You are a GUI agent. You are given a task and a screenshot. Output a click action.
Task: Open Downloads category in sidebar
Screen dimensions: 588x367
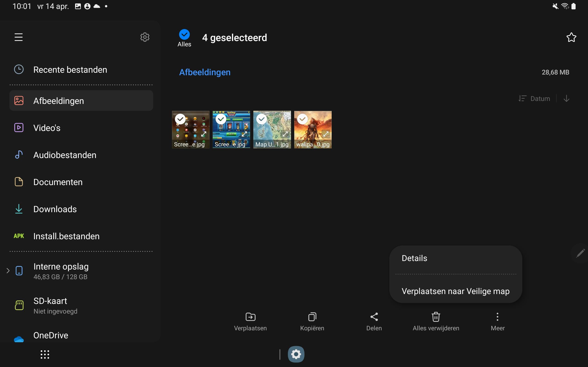tap(55, 209)
